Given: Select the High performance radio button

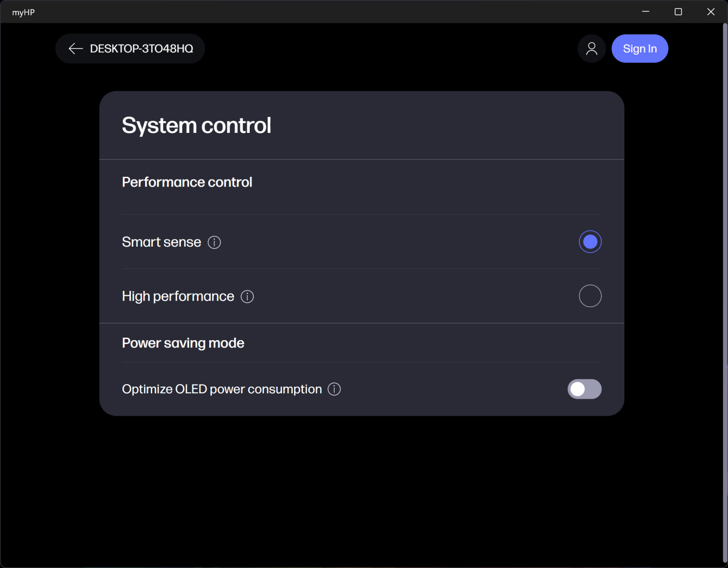Looking at the screenshot, I should pos(590,296).
